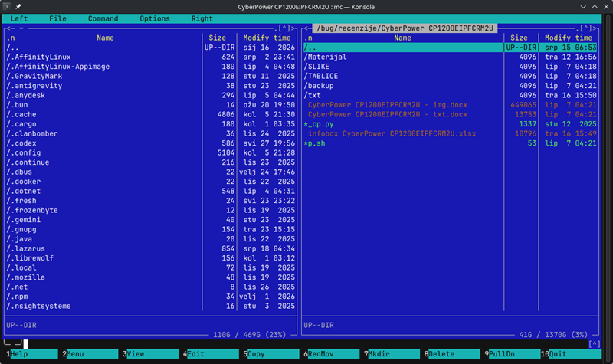Sort left panel by Modify time column
Image resolution: width=613 pixels, height=364 pixels.
pos(267,38)
